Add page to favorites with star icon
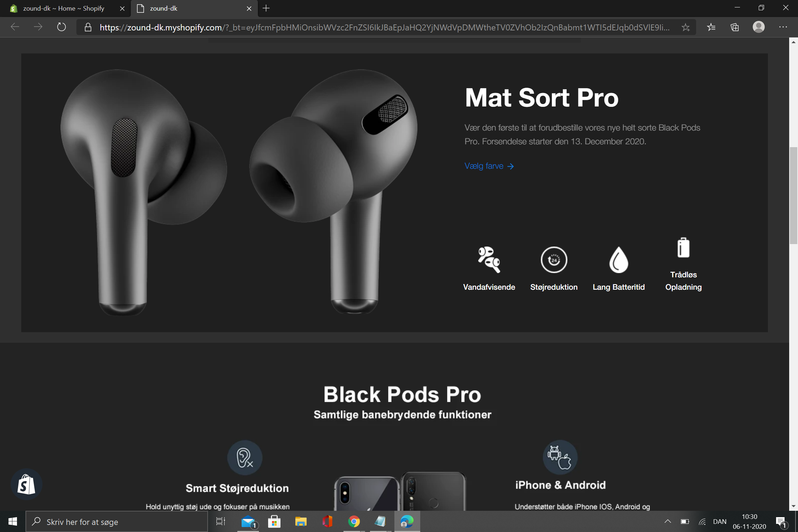Screen dimensions: 798x532 coord(686,27)
